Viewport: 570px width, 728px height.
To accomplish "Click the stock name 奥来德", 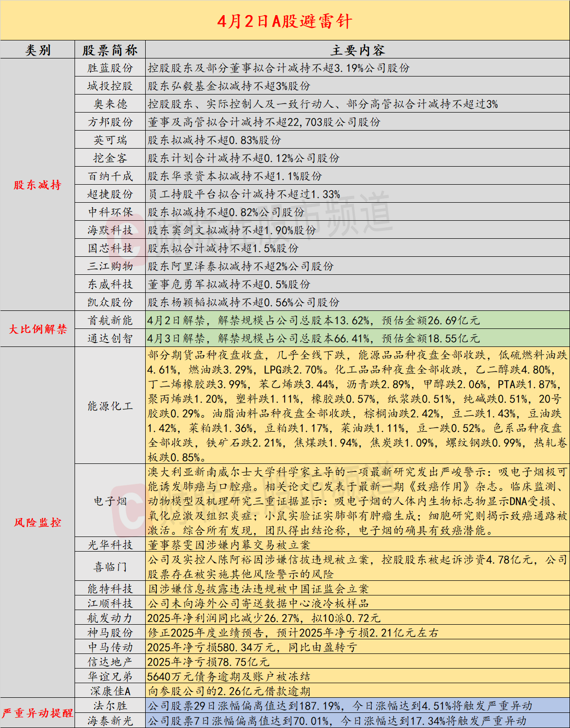I will (110, 104).
